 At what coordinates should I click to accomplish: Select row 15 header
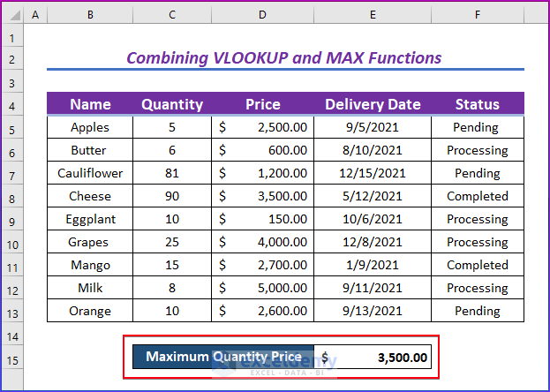(x=12, y=359)
